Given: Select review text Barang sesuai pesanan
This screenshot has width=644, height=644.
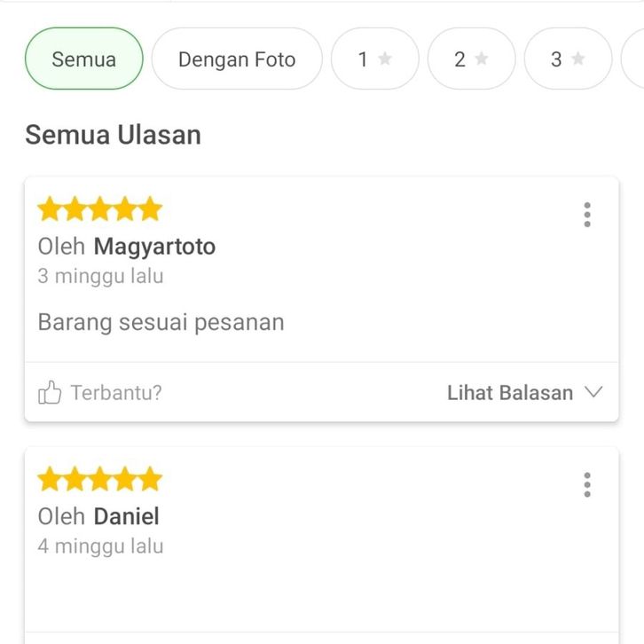Looking at the screenshot, I should click(161, 322).
